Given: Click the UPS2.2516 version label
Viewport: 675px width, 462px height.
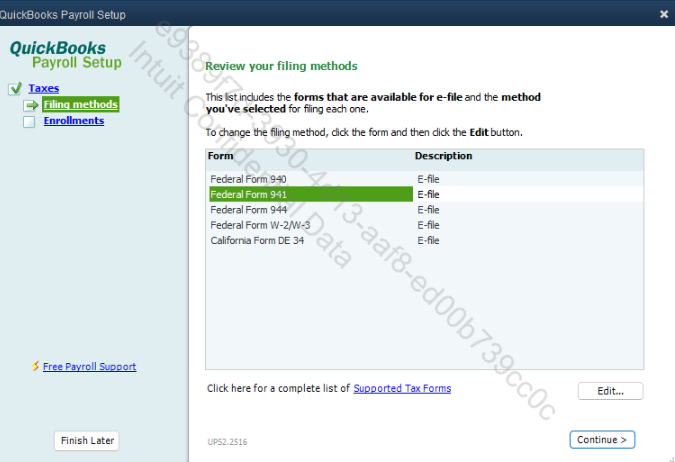Looking at the screenshot, I should (227, 442).
